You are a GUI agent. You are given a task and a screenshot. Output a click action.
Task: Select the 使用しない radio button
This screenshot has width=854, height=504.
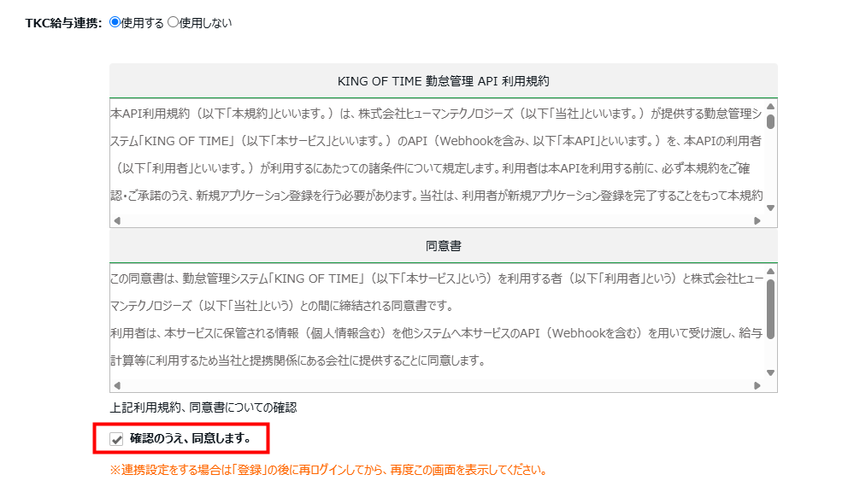click(174, 22)
